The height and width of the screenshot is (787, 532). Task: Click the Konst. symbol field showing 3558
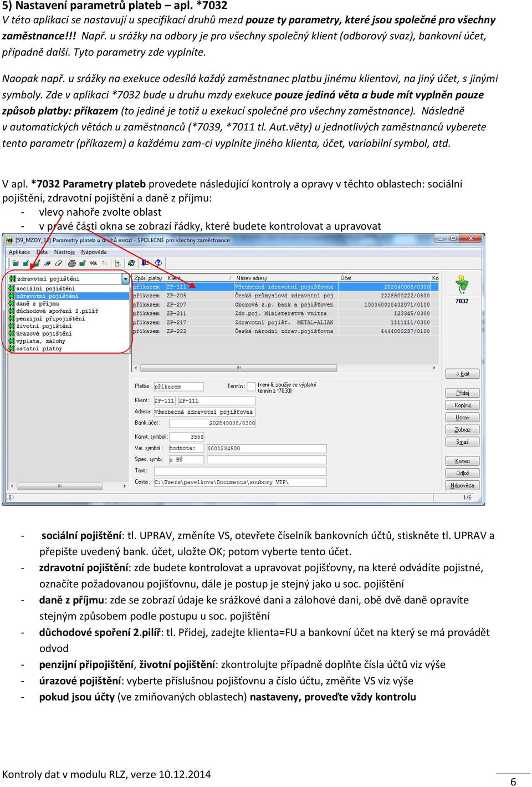[x=186, y=437]
